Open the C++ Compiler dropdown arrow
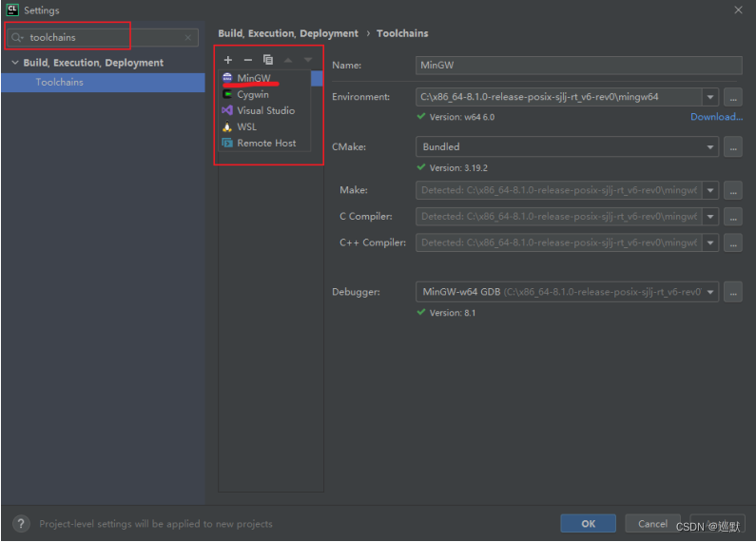Screen dimensions: 756x542 coord(710,242)
